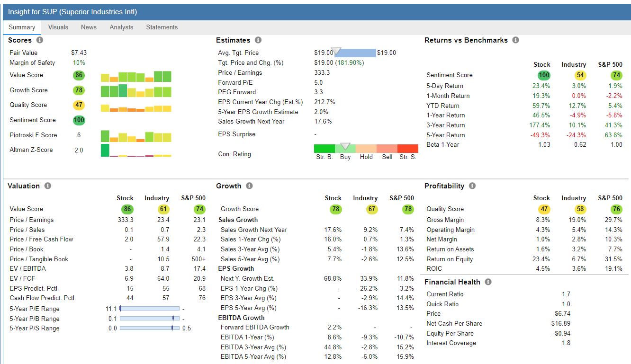Screen dimensions: 631x364
Task: Open the info icon beside Returns vs Benchmarks
Action: coord(515,40)
